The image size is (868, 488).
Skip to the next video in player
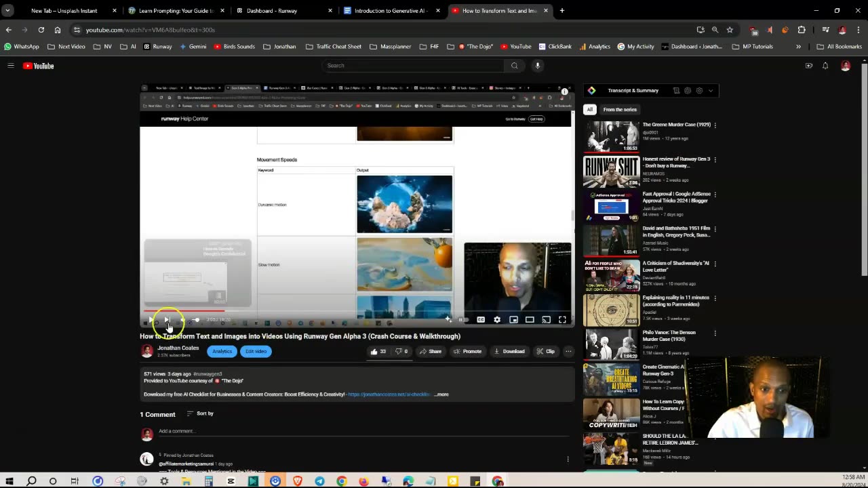[x=167, y=320]
